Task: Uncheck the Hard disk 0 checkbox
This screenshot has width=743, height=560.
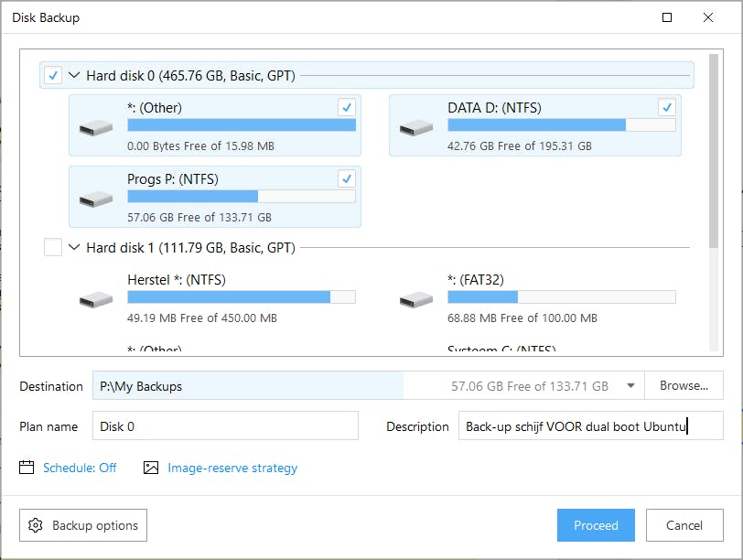Action: tap(54, 76)
